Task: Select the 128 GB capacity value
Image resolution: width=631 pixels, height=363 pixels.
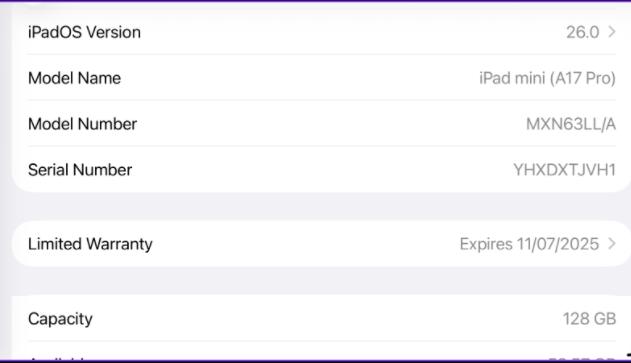Action: (589, 319)
